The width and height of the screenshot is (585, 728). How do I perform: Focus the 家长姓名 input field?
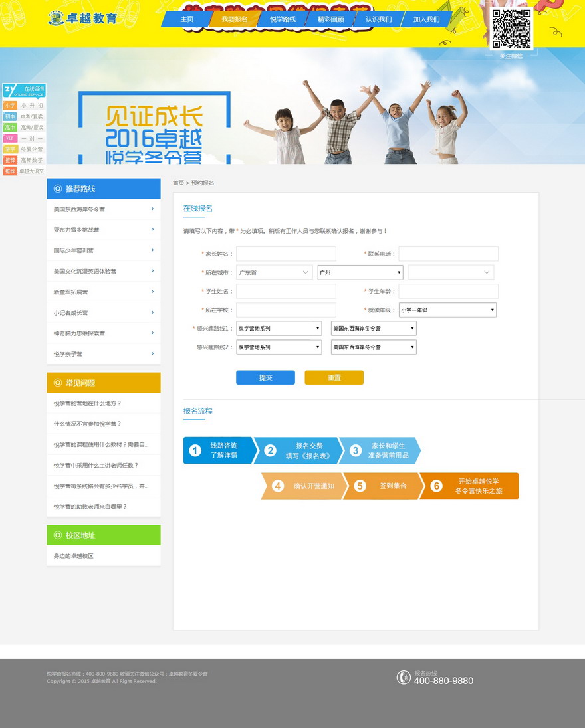click(286, 254)
